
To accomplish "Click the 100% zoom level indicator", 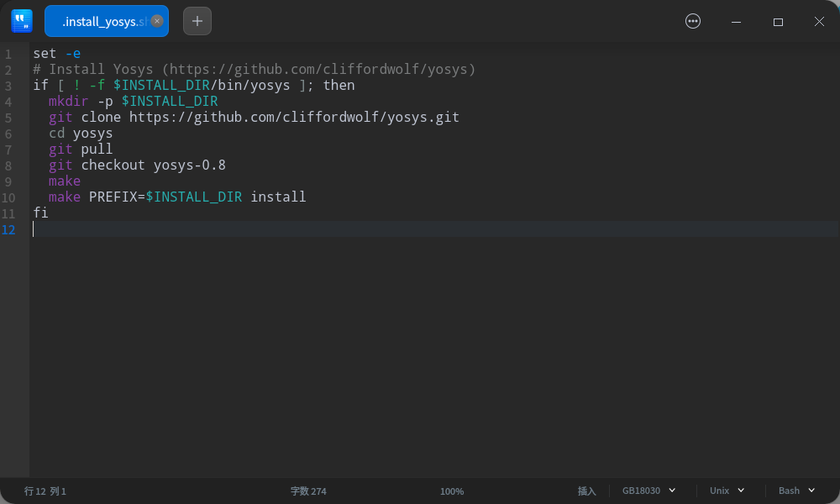I will (452, 491).
